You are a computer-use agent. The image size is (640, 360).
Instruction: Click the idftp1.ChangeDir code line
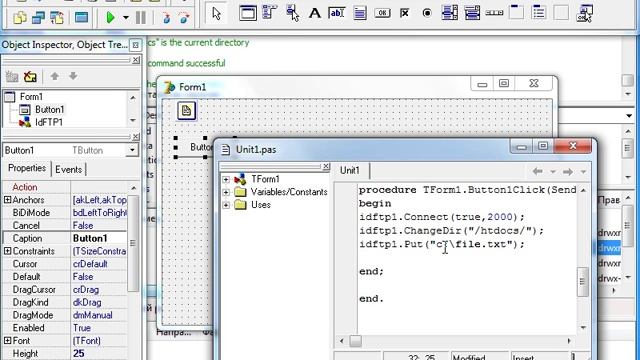pyautogui.click(x=451, y=231)
